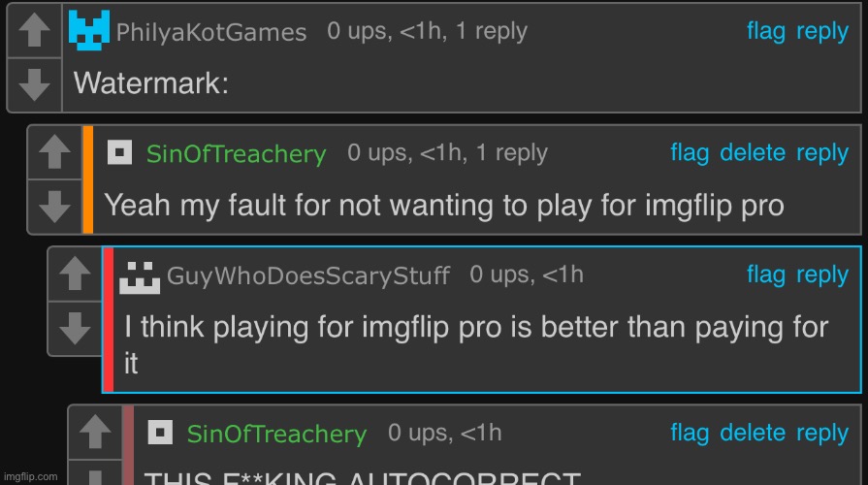Reply to PhilyaKotGames's Watermark comment
The width and height of the screenshot is (868, 485).
coord(822,32)
